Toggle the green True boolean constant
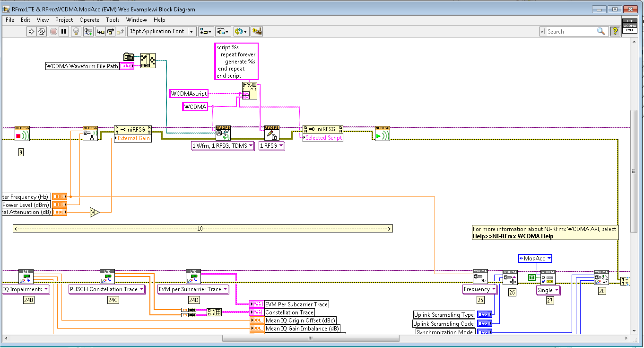 532,277
